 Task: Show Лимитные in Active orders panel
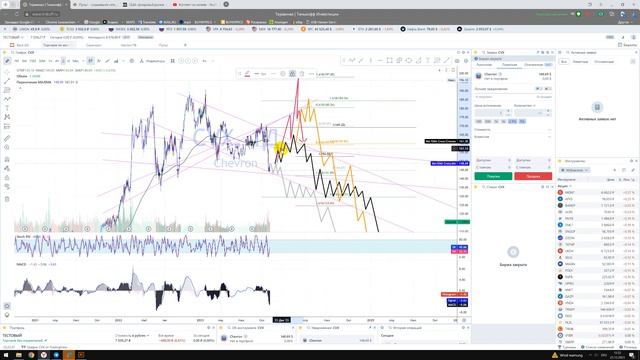point(580,62)
